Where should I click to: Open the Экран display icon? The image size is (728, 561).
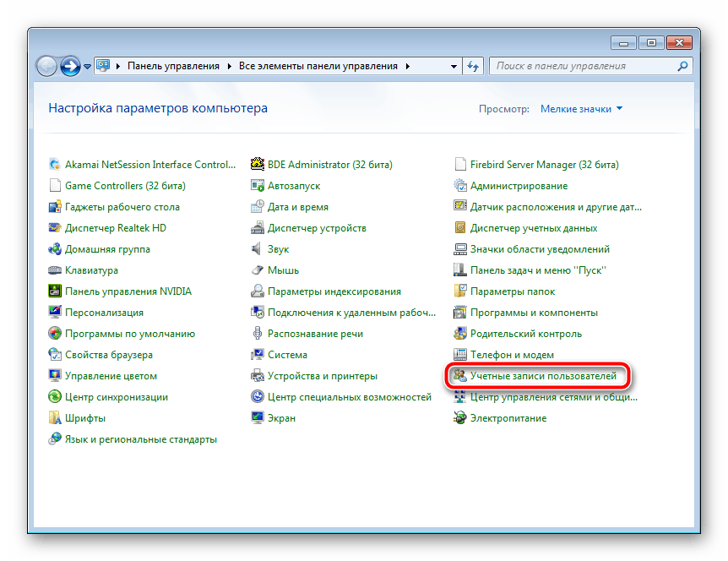(258, 418)
